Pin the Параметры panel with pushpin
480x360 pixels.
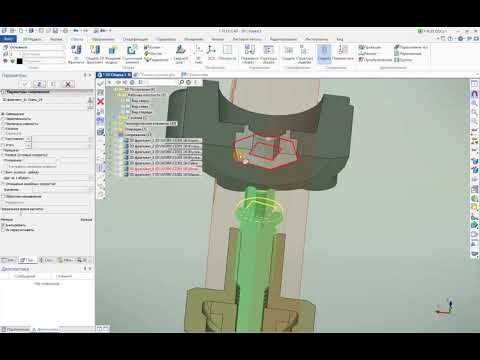click(x=85, y=76)
